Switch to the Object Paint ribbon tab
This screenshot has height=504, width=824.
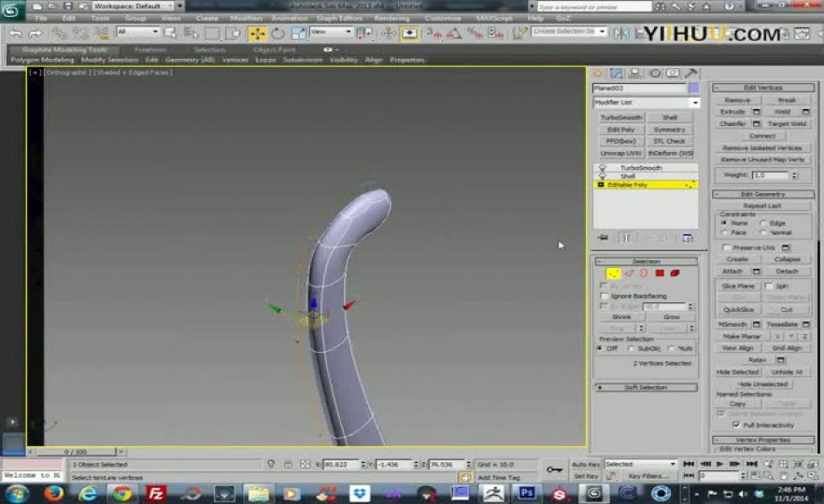pyautogui.click(x=274, y=49)
